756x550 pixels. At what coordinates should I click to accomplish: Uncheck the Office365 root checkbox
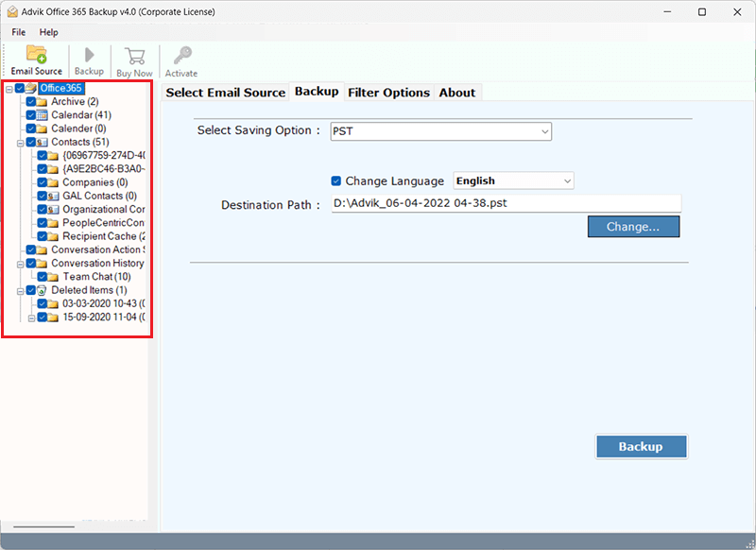(20, 88)
